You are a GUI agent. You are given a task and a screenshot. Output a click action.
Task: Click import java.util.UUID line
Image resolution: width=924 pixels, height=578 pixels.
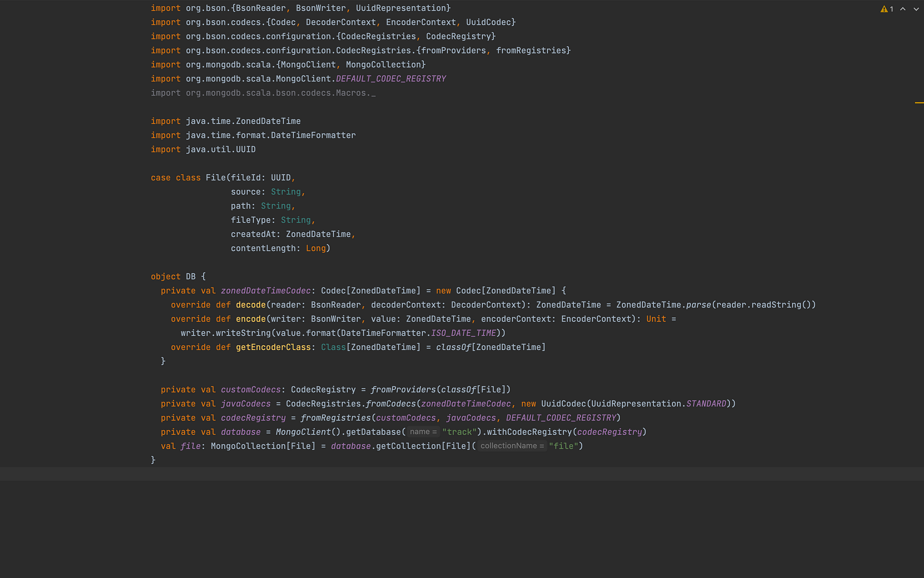203,149
